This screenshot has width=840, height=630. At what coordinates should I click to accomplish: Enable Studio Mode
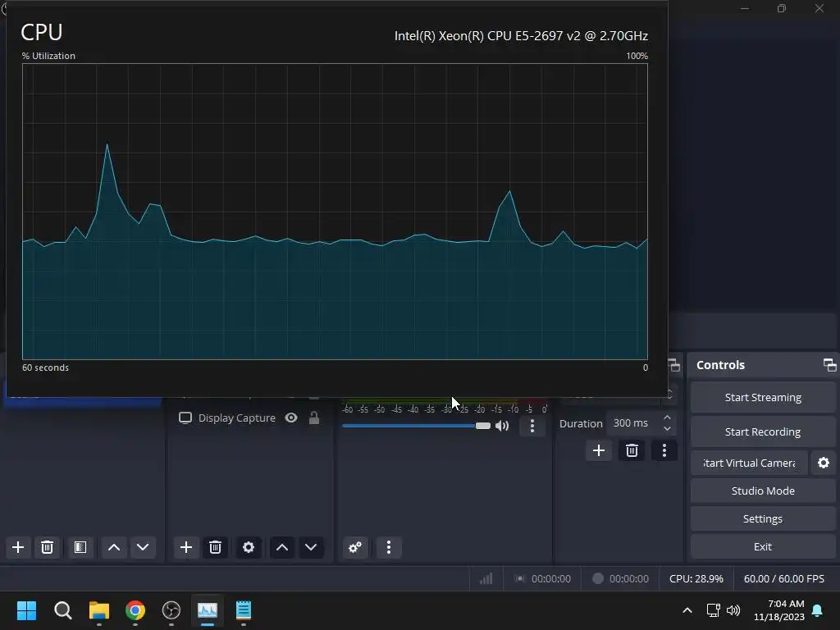pos(763,491)
